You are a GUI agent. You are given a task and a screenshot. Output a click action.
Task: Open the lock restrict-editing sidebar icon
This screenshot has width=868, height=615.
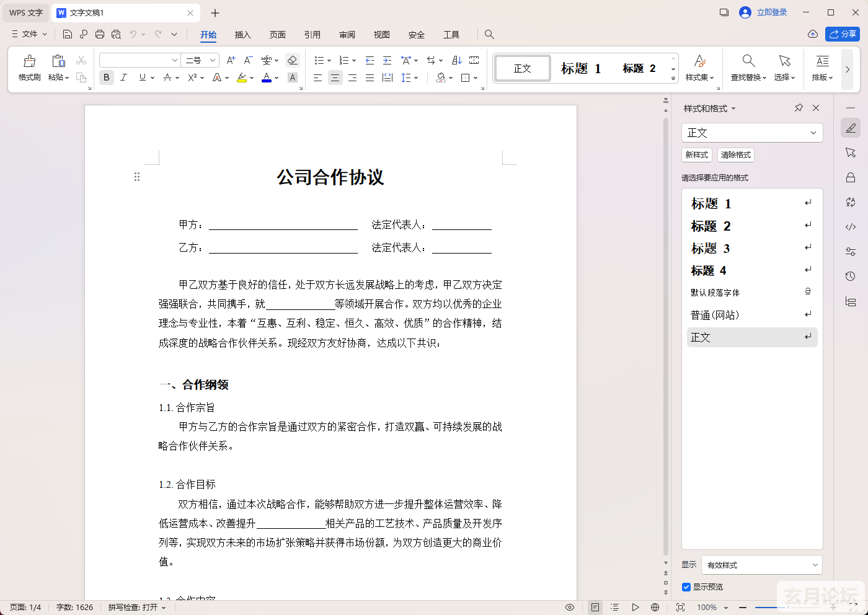click(851, 177)
